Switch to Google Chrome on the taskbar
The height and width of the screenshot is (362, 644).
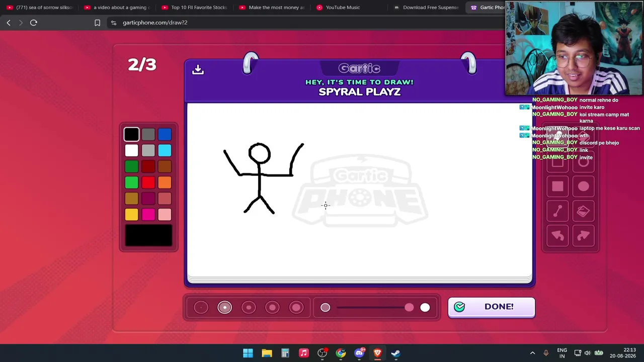coord(341,353)
